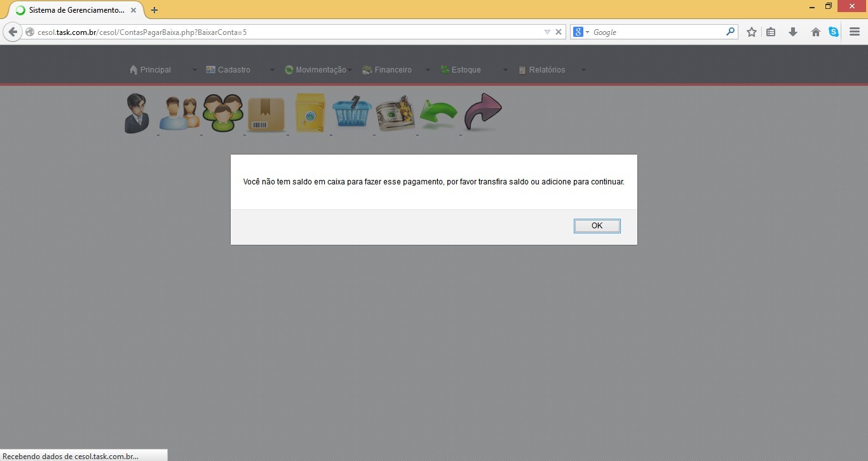
Task: Open the blue shopping basket icon
Action: 352,113
